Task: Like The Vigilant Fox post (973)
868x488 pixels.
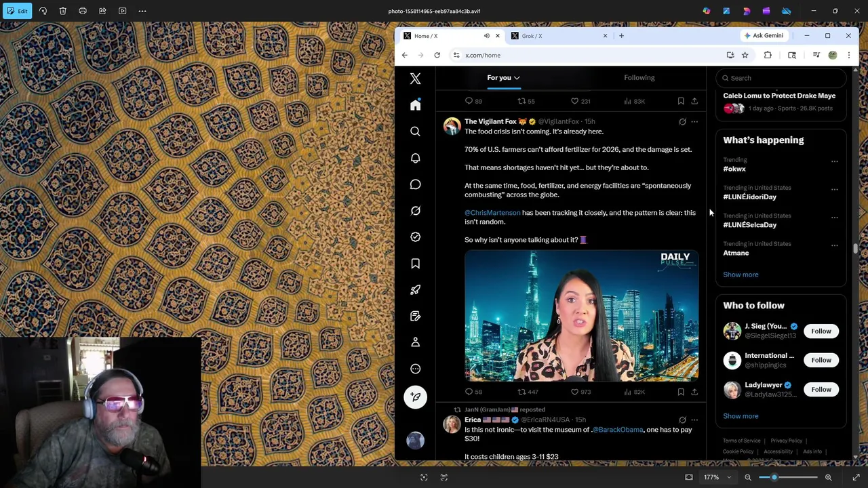Action: (581, 392)
